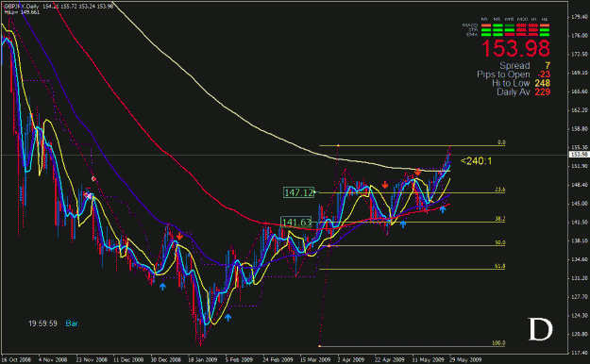Click the EMA signal bar for H4

[x=545, y=35]
